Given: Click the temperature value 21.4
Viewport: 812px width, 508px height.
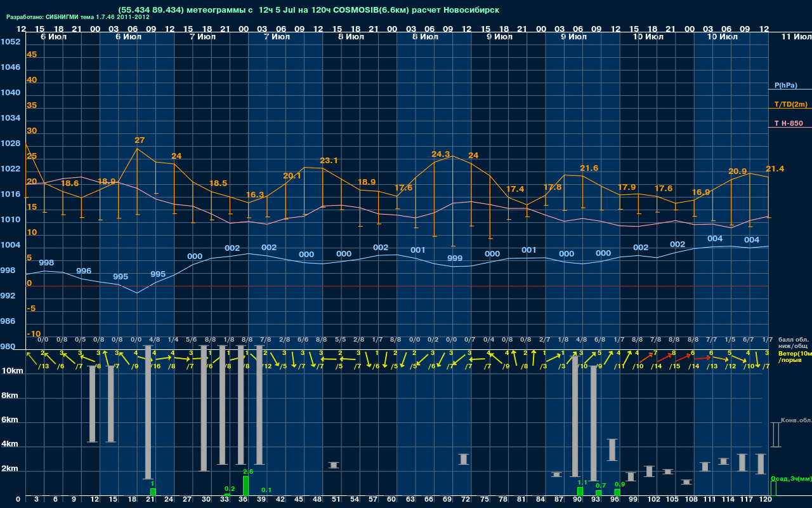Looking at the screenshot, I should 775,168.
